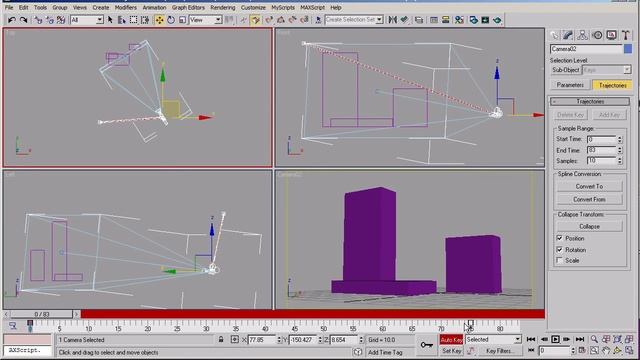The height and width of the screenshot is (360, 640).
Task: Toggle the Selection Lock padlock icon
Action: 221,339
